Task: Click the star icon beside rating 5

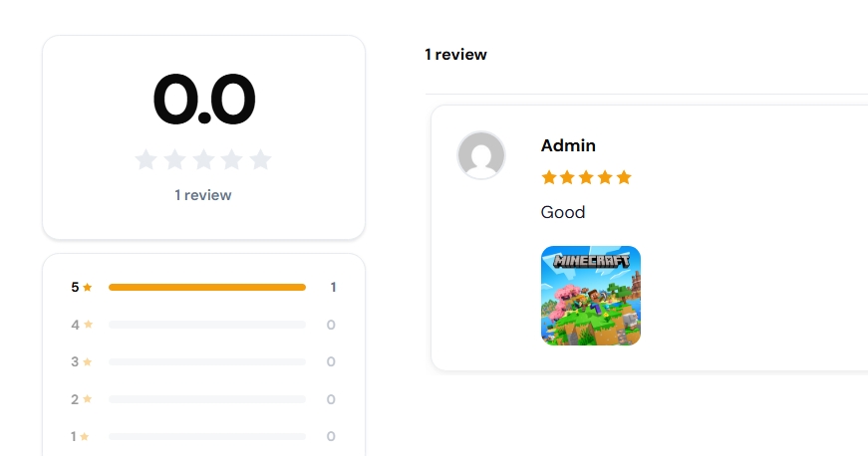Action: (88, 288)
